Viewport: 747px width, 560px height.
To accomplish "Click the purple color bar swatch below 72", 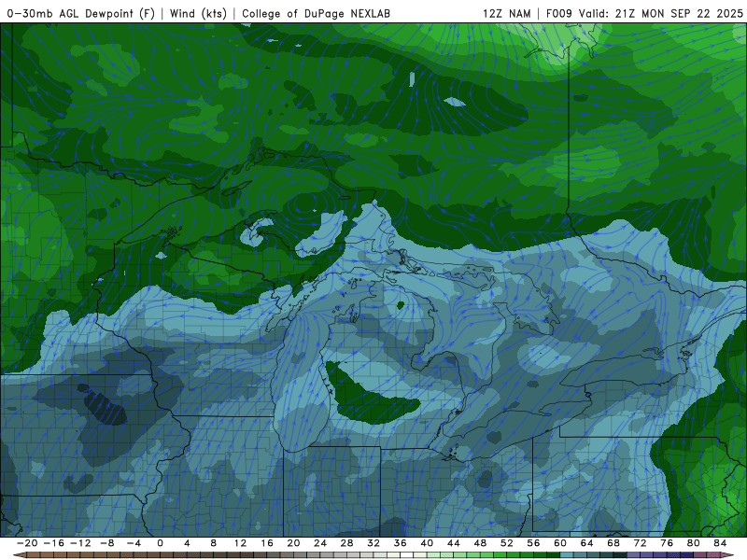I will (x=647, y=555).
